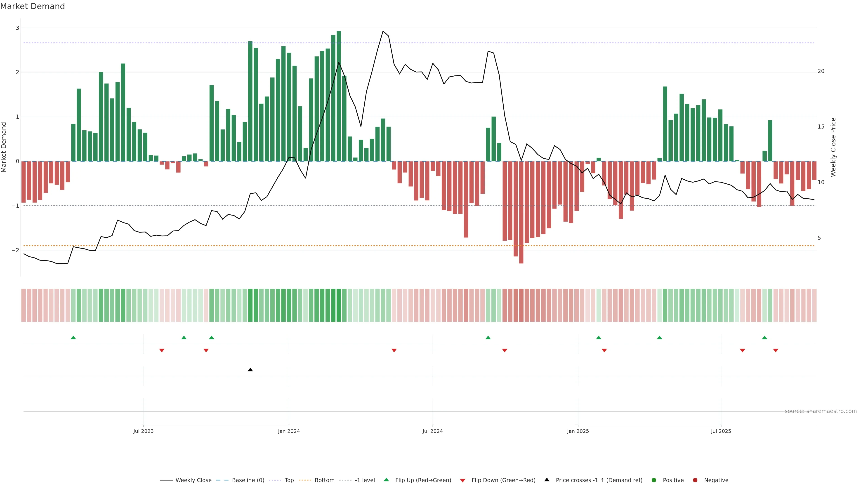Image resolution: width=868 pixels, height=488 pixels.
Task: Hide the Top dotted line via legend
Action: (x=289, y=480)
